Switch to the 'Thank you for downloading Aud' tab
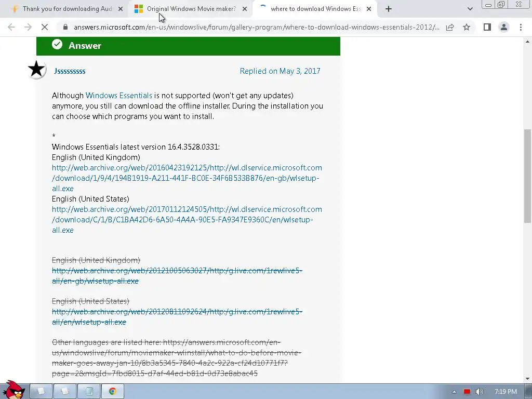 (x=67, y=9)
